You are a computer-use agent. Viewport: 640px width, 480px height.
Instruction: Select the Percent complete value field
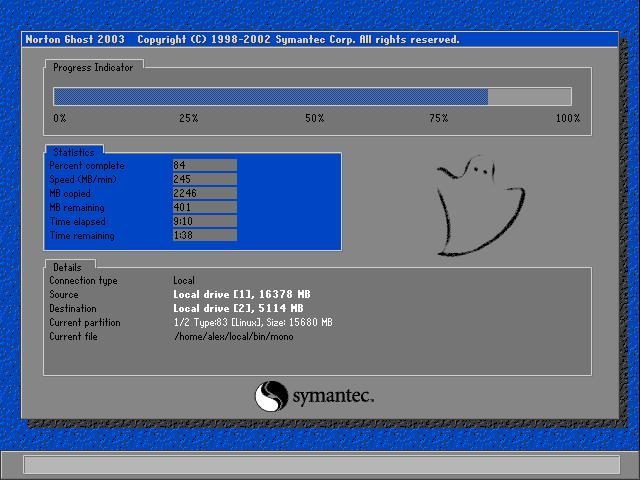pos(204,165)
